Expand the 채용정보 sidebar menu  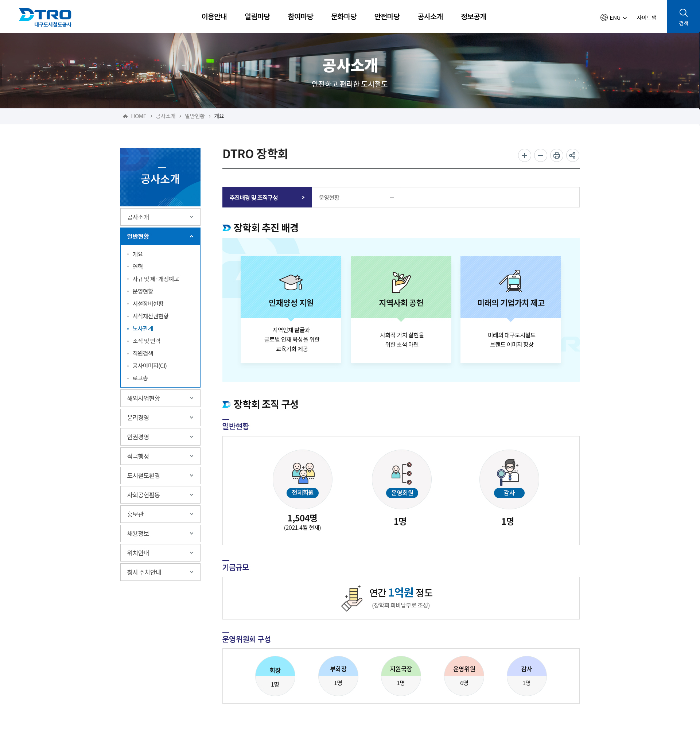(160, 533)
